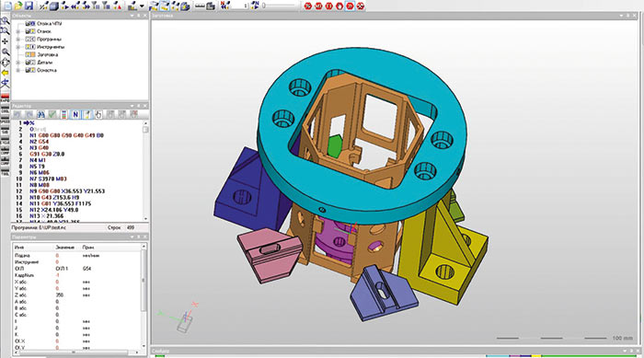This screenshot has height=358, width=644.
Task: Click the grey 3D box toolbar icon
Action: 54,6
